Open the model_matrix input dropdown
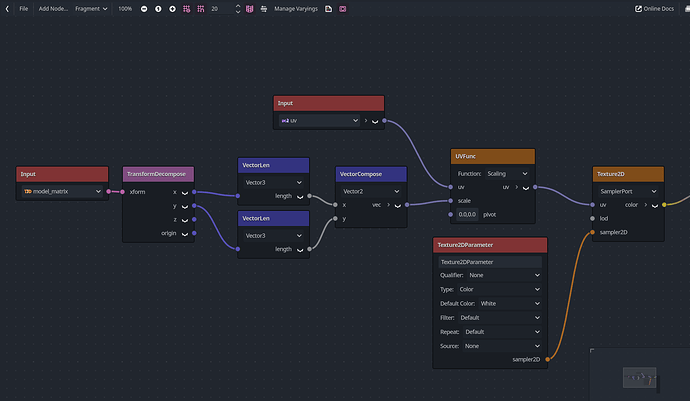Image resolution: width=690 pixels, height=401 pixels. (x=62, y=192)
